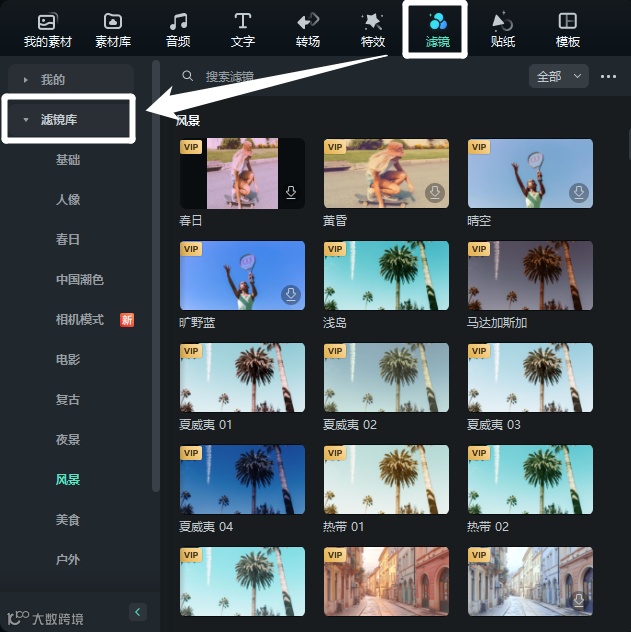This screenshot has width=631, height=632.
Task: Click the VIP badge on 浅岛
Action: click(335, 249)
